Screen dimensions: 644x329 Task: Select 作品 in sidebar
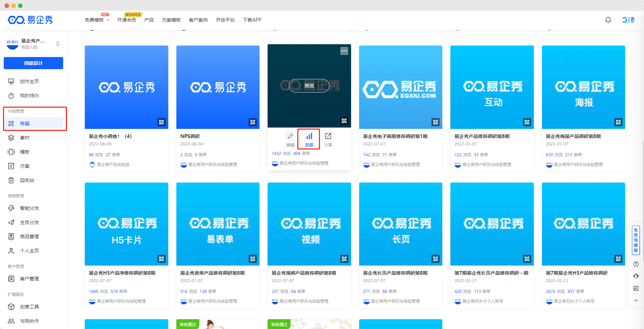pyautogui.click(x=33, y=124)
